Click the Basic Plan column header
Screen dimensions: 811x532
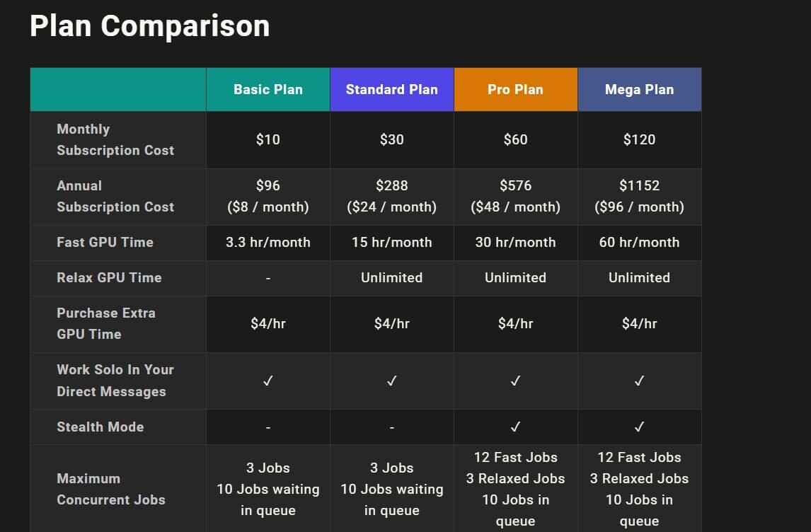click(268, 90)
